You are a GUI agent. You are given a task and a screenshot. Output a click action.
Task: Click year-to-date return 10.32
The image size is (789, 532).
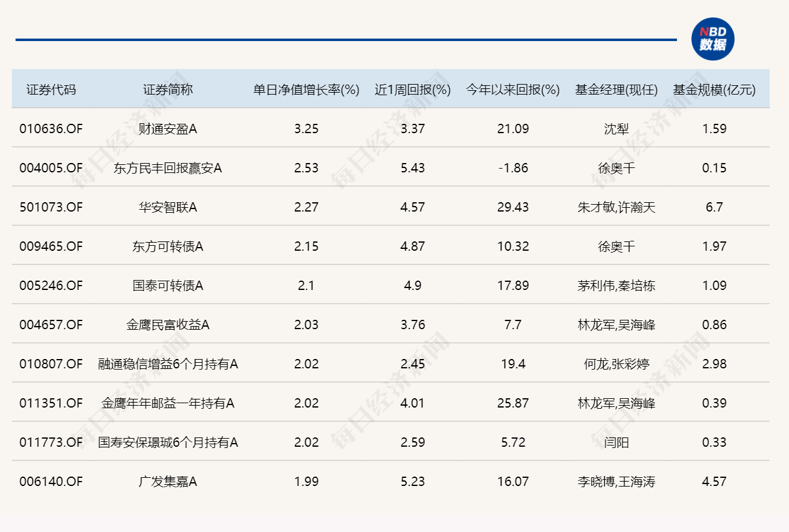coord(513,246)
